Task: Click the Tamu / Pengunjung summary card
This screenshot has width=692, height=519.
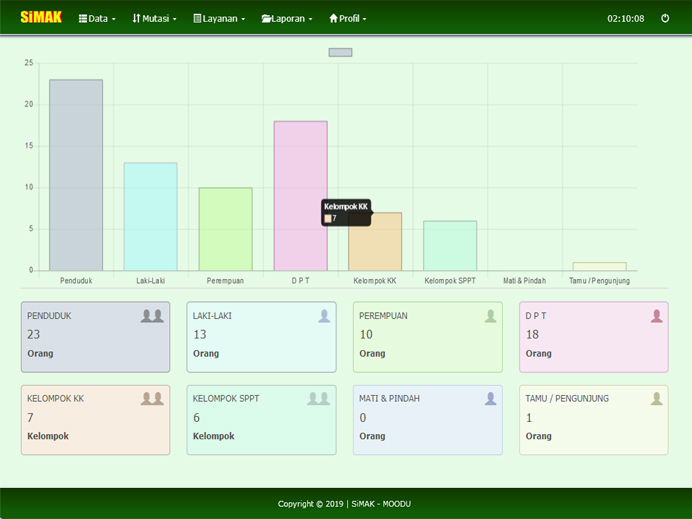Action: point(593,420)
